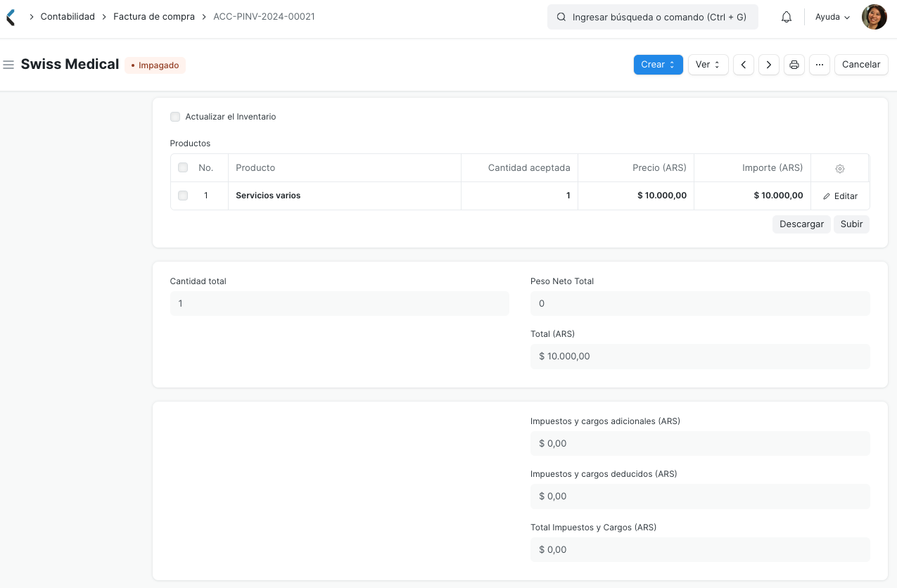Click Impuestos y cargos deducidos field
This screenshot has height=588, width=897.
pyautogui.click(x=700, y=497)
